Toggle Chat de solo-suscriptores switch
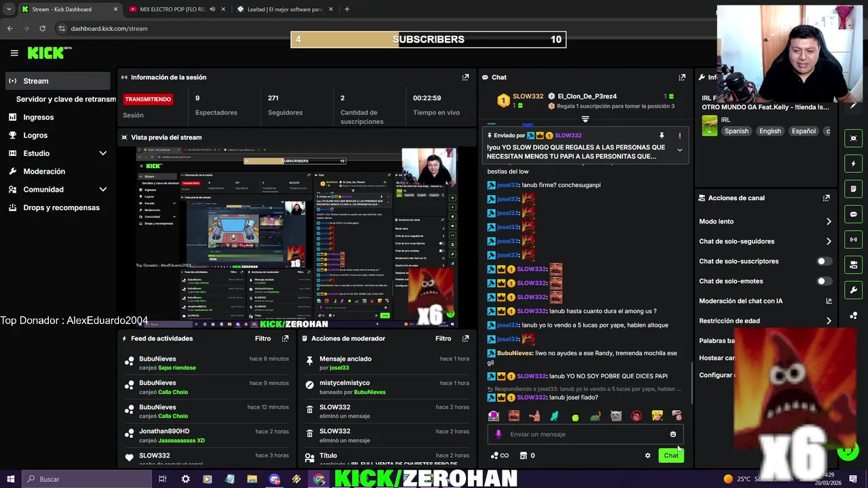 pyautogui.click(x=824, y=261)
